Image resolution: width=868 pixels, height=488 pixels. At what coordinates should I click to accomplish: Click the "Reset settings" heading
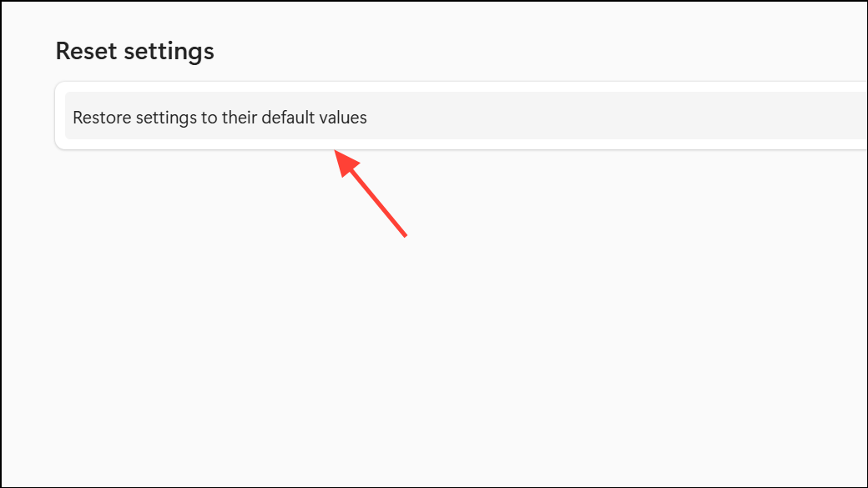coord(134,51)
